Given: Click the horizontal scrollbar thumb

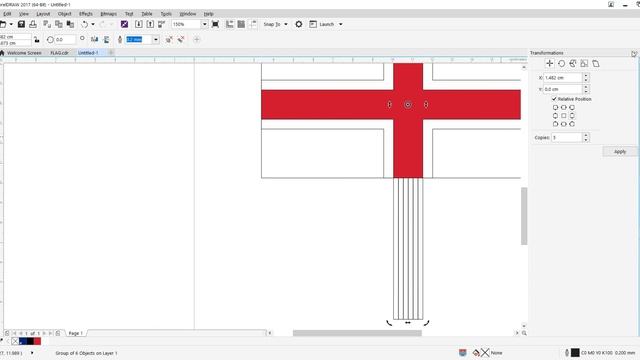Looking at the screenshot, I should [357, 333].
